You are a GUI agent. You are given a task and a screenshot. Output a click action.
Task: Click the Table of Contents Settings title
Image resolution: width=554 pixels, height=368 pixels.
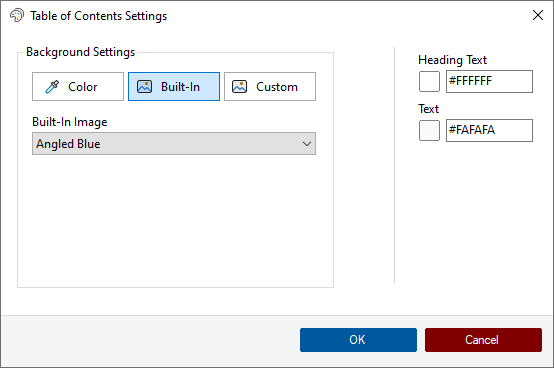coord(99,16)
